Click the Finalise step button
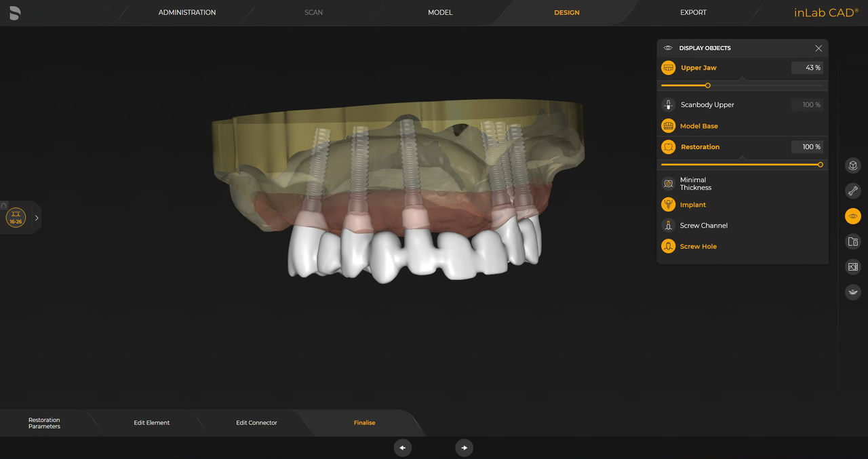 point(364,422)
